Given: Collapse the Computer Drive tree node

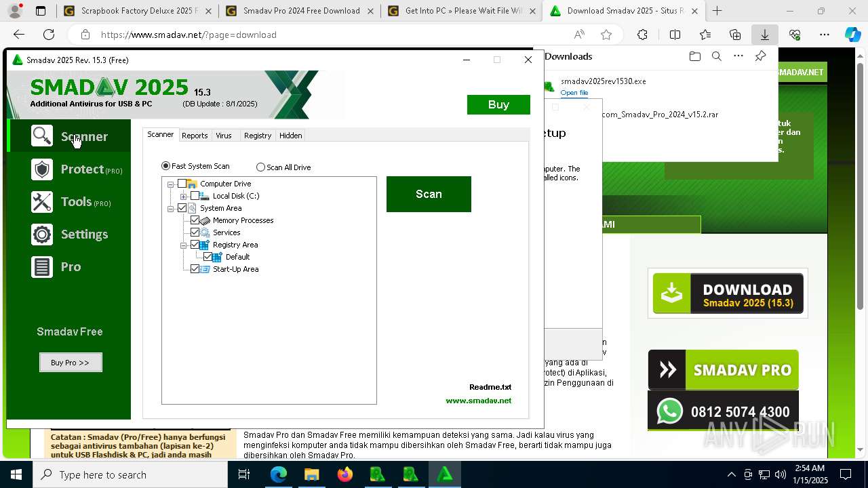Looking at the screenshot, I should [170, 184].
